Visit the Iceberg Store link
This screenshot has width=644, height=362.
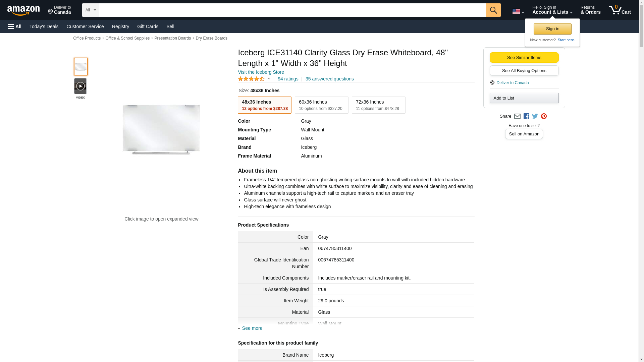261,72
